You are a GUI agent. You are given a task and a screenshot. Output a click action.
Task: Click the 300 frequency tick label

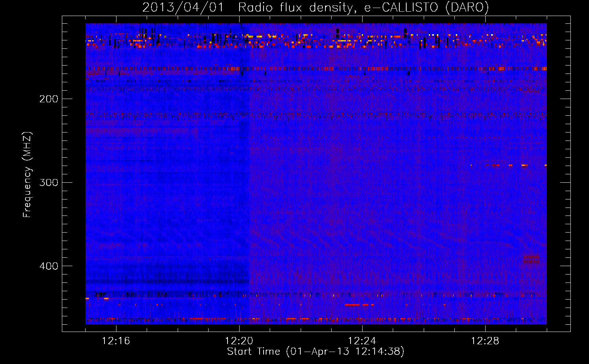coord(49,182)
